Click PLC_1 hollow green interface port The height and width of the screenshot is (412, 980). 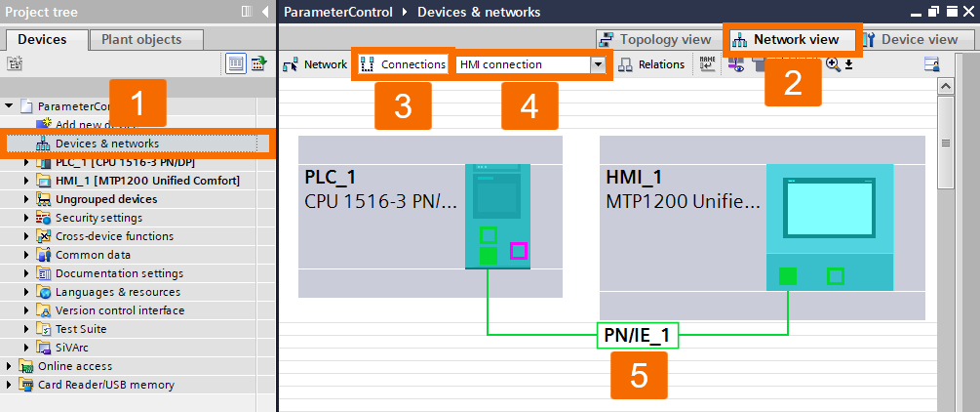(x=489, y=235)
